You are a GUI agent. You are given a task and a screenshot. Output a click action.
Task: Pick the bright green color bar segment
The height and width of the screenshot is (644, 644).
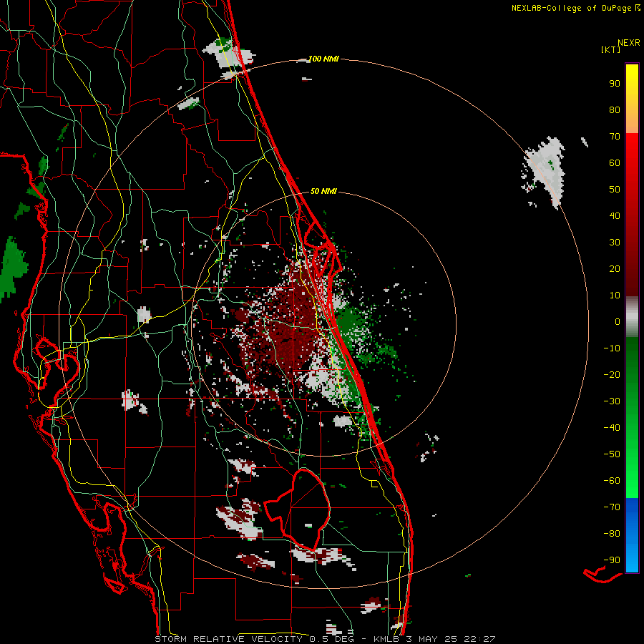click(632, 472)
